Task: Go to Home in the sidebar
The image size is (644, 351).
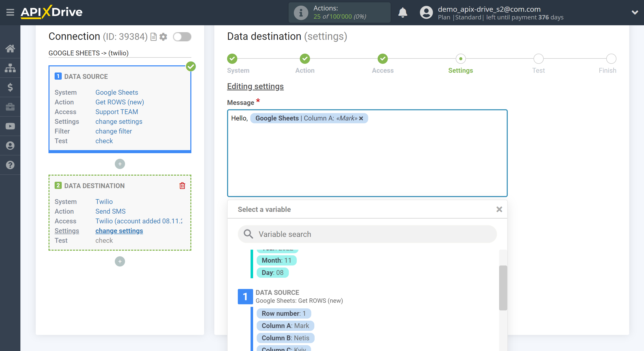Action: tap(10, 49)
